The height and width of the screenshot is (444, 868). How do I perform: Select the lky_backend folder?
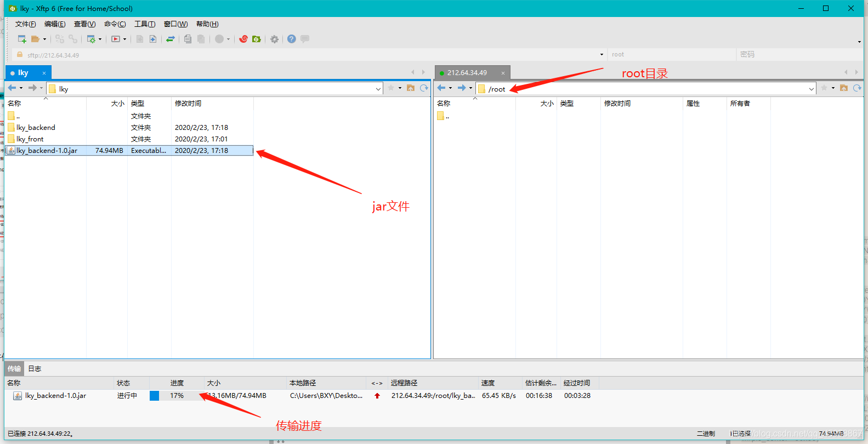click(x=129, y=128)
